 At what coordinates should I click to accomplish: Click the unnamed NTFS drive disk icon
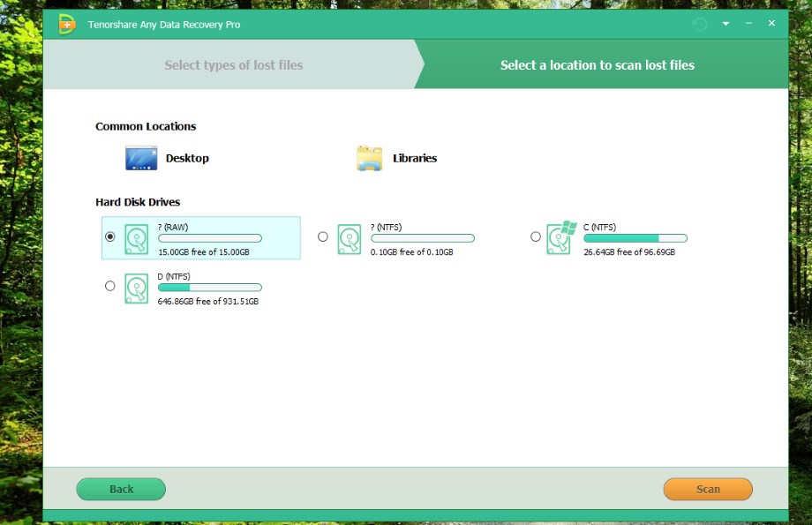tap(350, 239)
